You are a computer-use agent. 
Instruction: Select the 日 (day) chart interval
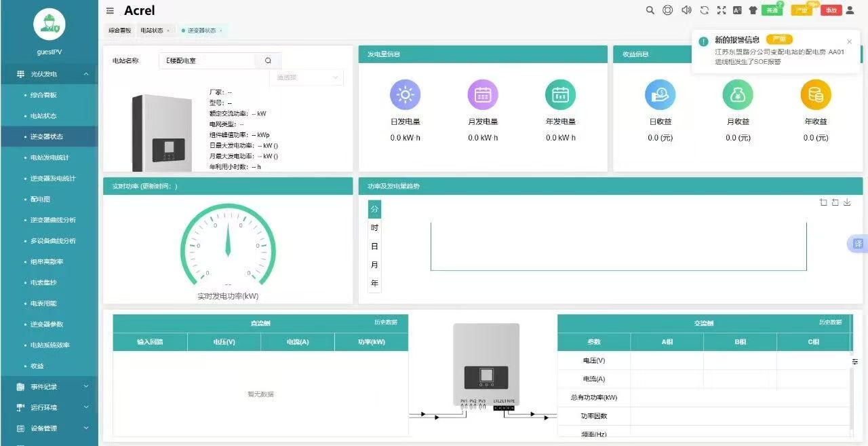point(374,246)
